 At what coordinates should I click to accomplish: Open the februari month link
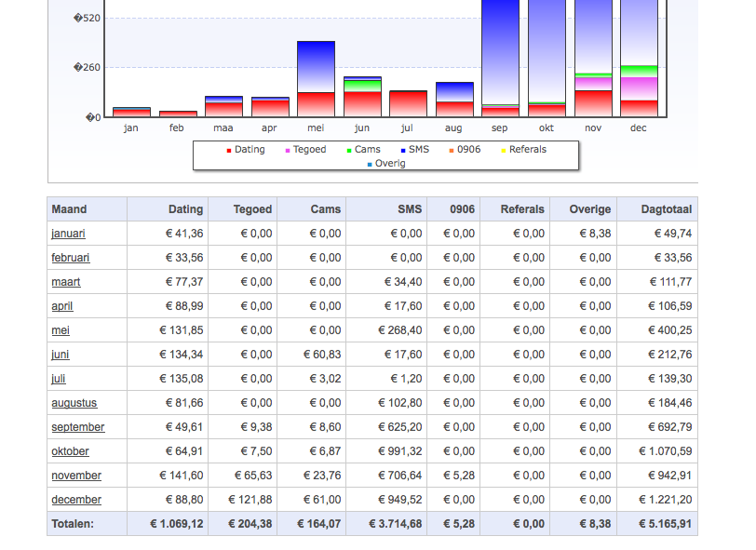[71, 258]
